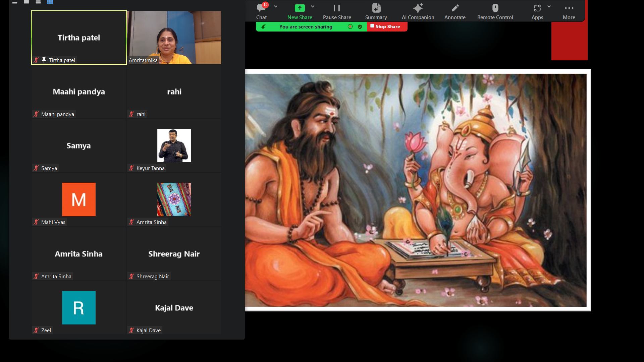Click muted mic icon beside Shreerag Nair
644x362 pixels.
[131, 276]
